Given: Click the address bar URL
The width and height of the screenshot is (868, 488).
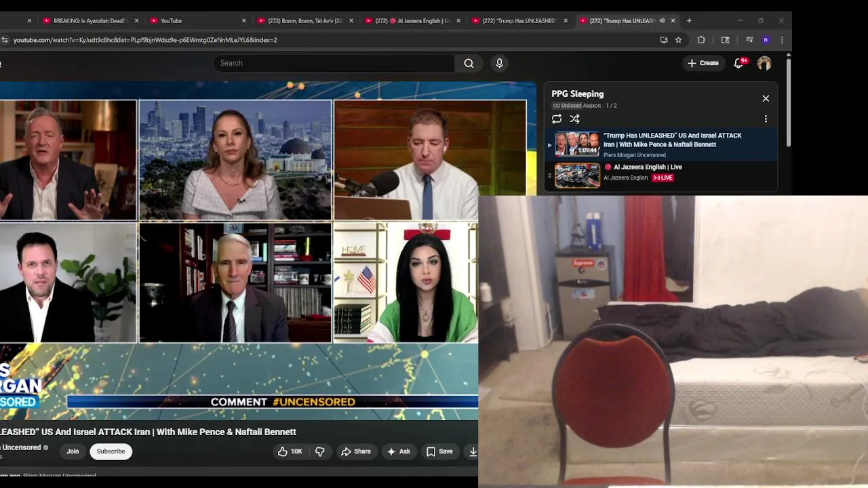Looking at the screenshot, I should tap(145, 40).
